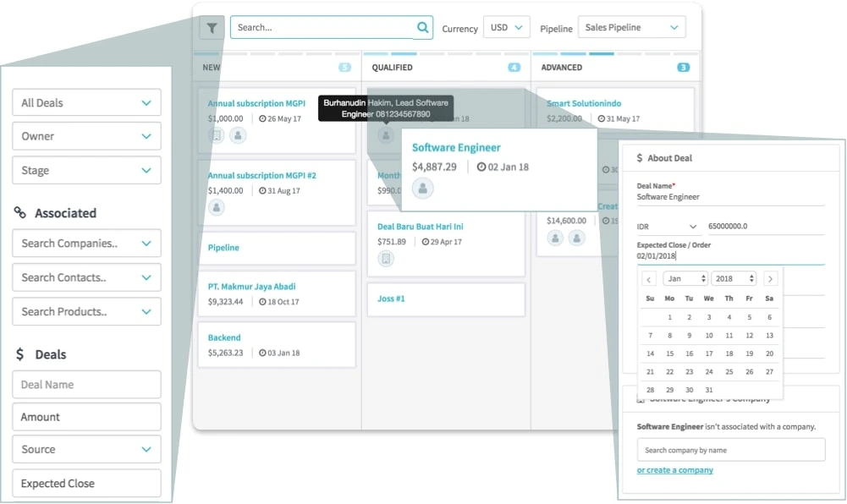Click the Search company by name field
Screen dimensions: 847x504
pyautogui.click(x=731, y=450)
